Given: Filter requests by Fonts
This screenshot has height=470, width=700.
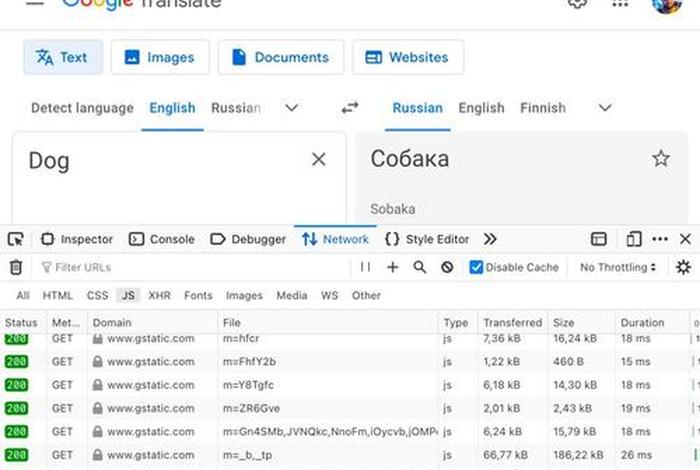Looking at the screenshot, I should [x=198, y=295].
